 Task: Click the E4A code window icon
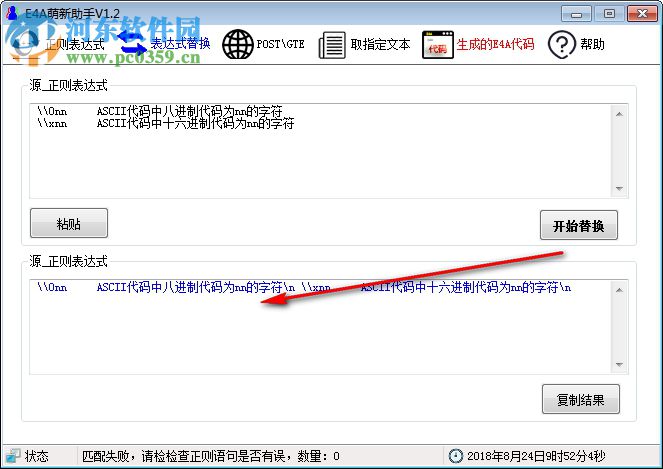point(438,44)
